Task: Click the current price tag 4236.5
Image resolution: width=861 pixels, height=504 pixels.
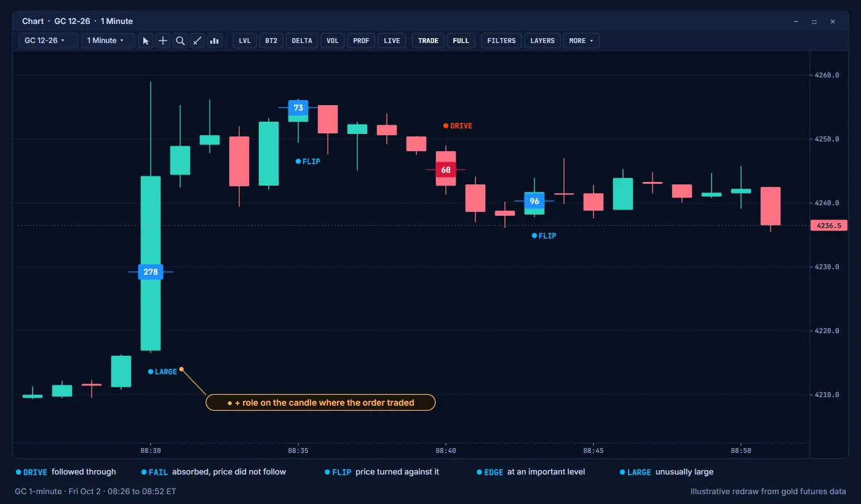Action: (x=829, y=226)
